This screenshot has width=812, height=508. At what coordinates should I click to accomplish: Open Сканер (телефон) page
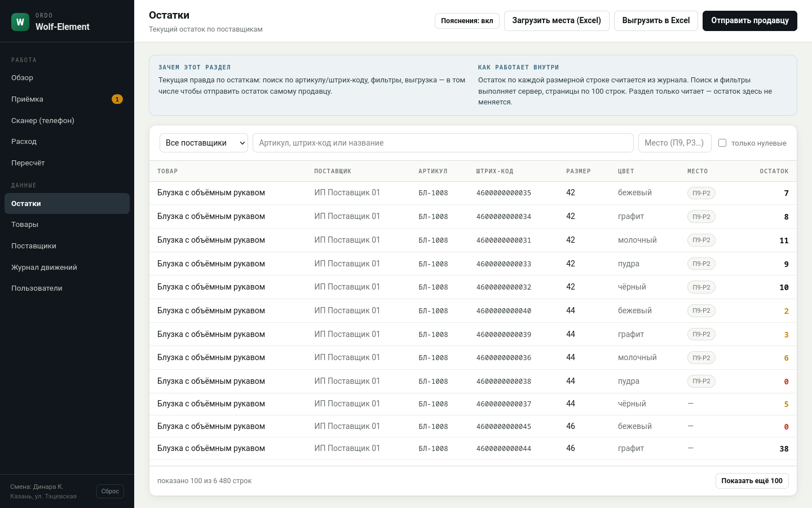coord(67,120)
